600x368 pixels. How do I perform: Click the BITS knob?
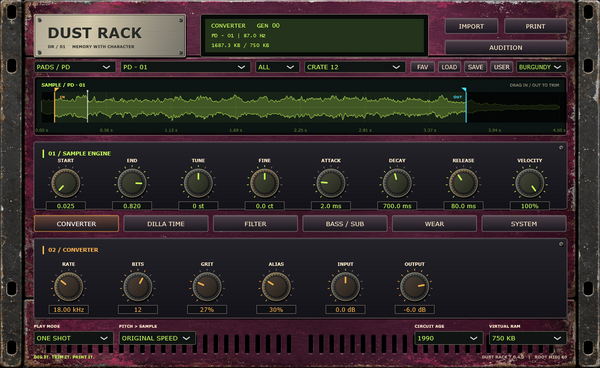click(x=138, y=287)
